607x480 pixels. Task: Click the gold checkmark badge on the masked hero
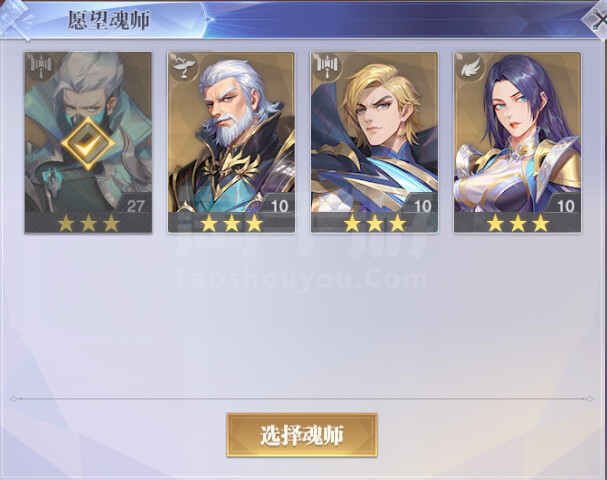(x=88, y=144)
